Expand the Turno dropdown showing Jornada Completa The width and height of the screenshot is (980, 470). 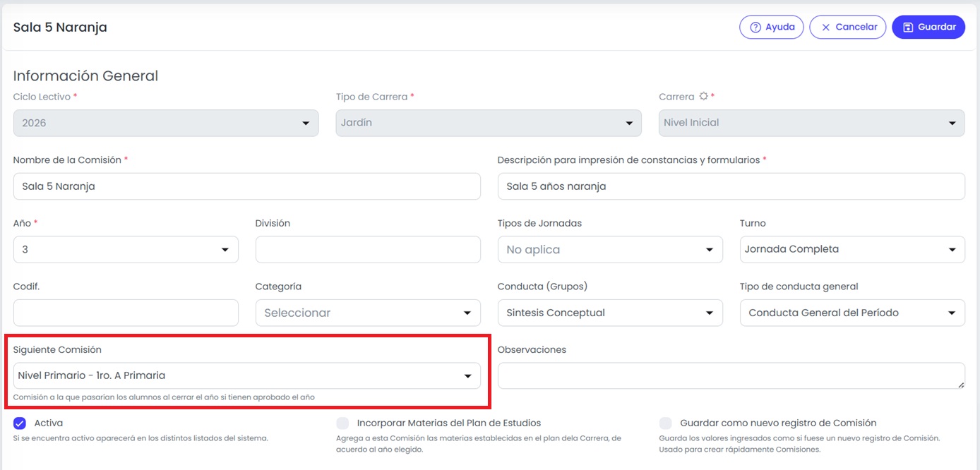point(852,249)
